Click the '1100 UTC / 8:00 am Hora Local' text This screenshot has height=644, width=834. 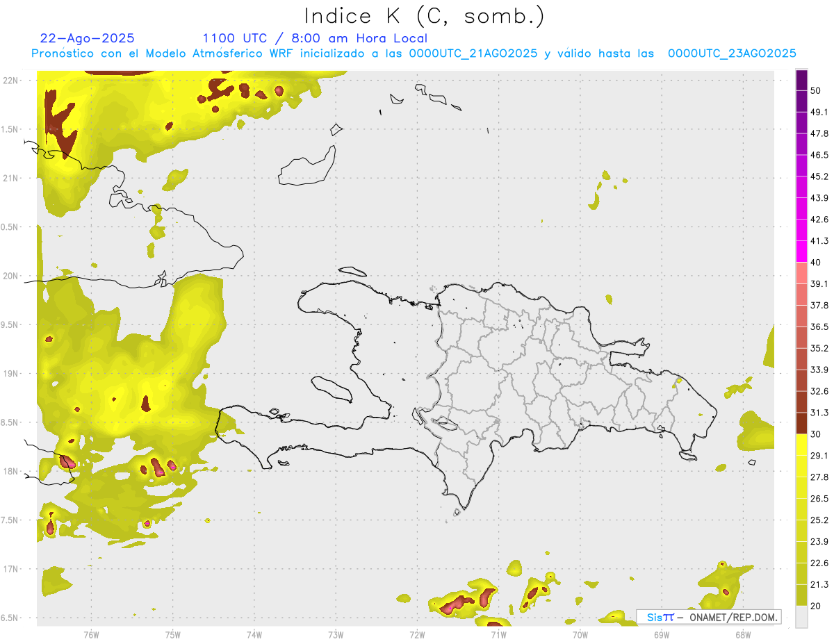point(315,38)
